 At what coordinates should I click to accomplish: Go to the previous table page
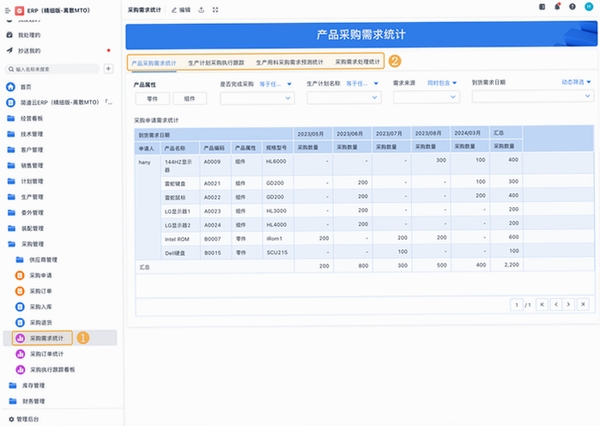click(x=556, y=304)
